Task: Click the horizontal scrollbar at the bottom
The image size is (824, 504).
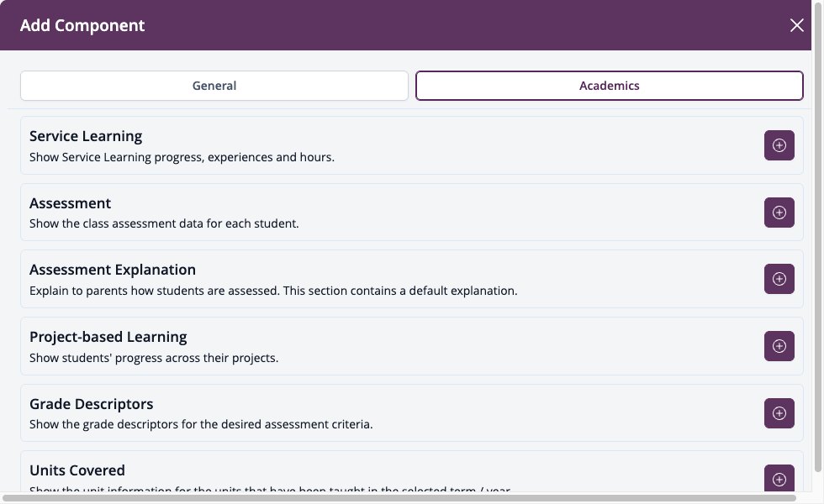Action: 399,497
